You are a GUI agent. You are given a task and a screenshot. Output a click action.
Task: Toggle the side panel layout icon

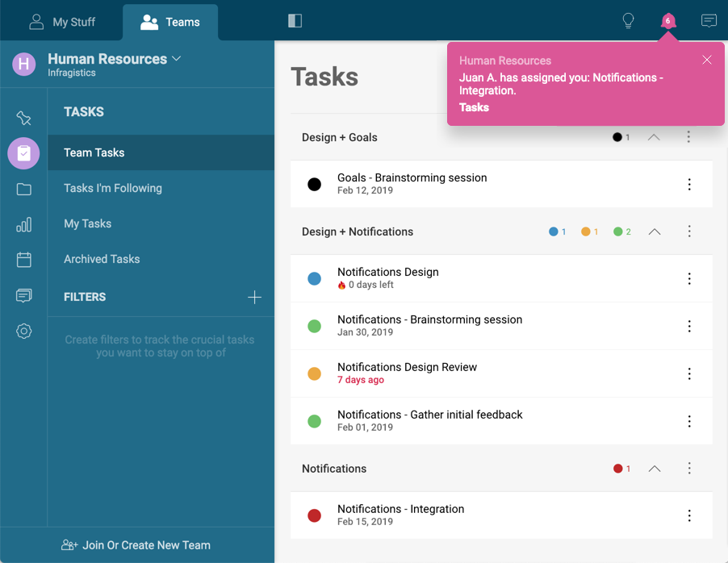[295, 21]
